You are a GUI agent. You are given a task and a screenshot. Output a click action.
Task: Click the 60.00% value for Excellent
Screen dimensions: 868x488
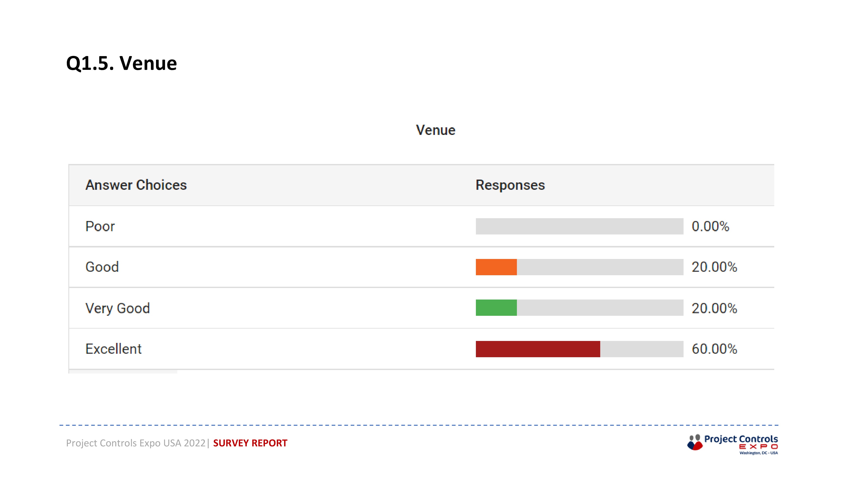(714, 349)
